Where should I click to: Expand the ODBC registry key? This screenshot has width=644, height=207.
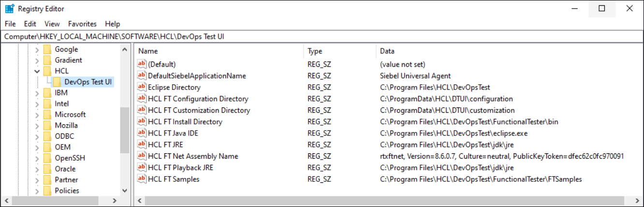click(x=37, y=136)
